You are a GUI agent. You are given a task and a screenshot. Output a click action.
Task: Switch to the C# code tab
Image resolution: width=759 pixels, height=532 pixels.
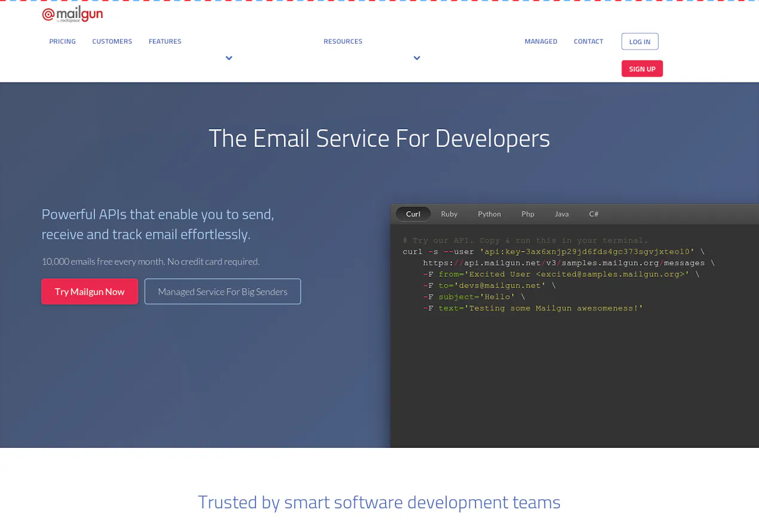click(x=593, y=214)
